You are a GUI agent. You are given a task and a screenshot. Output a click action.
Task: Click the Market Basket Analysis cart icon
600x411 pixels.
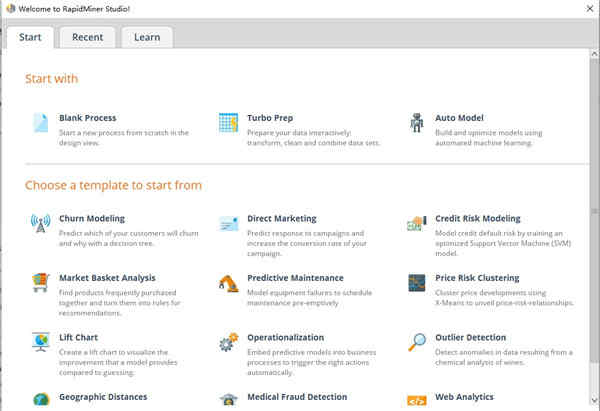40,283
